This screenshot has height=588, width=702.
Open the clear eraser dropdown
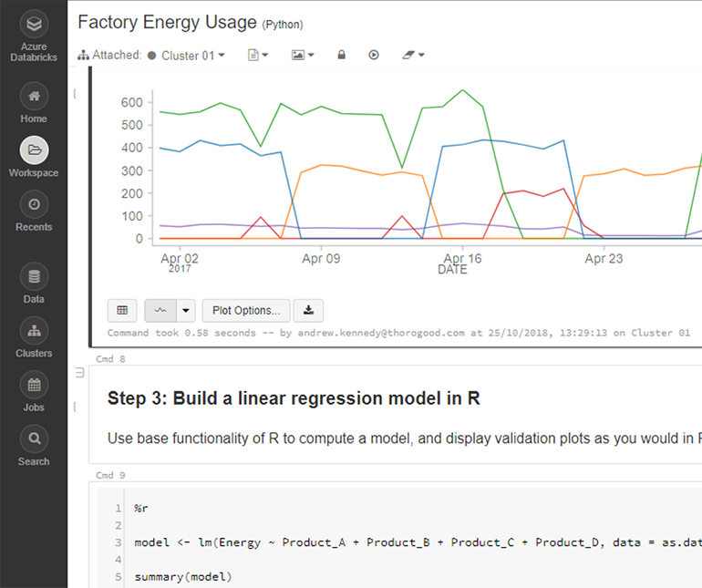coord(413,55)
